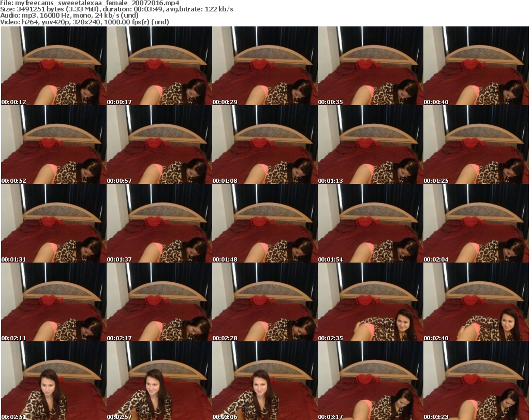Select the thumbnail timestamped 00:01:31
Image resolution: width=530 pixels, height=420 pixels.
coord(54,224)
